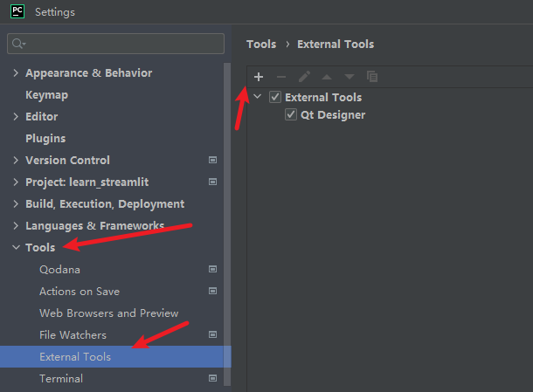533x392 pixels.
Task: Click the Tools breadcrumb link
Action: (x=261, y=44)
